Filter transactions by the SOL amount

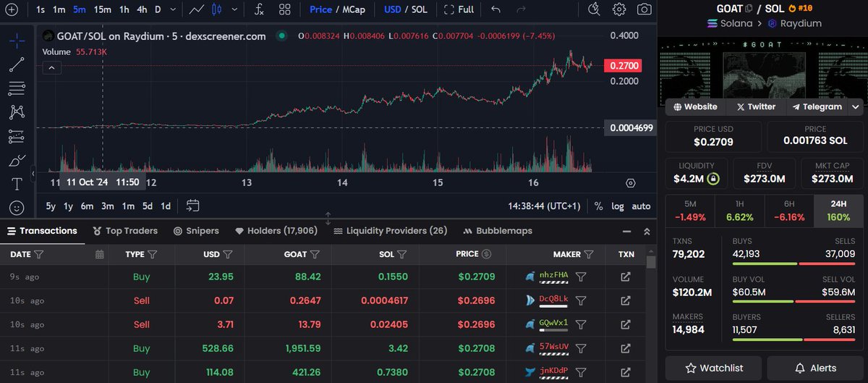(401, 254)
